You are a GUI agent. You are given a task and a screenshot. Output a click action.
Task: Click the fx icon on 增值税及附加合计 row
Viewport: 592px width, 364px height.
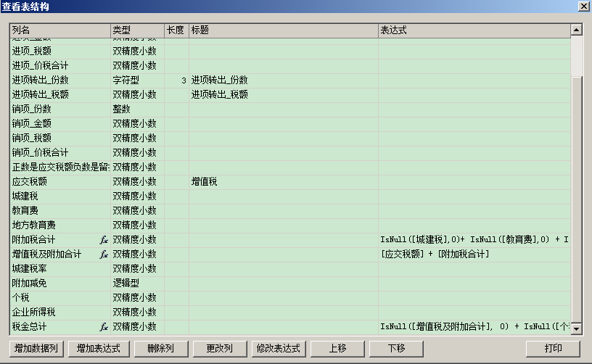pyautogui.click(x=104, y=255)
